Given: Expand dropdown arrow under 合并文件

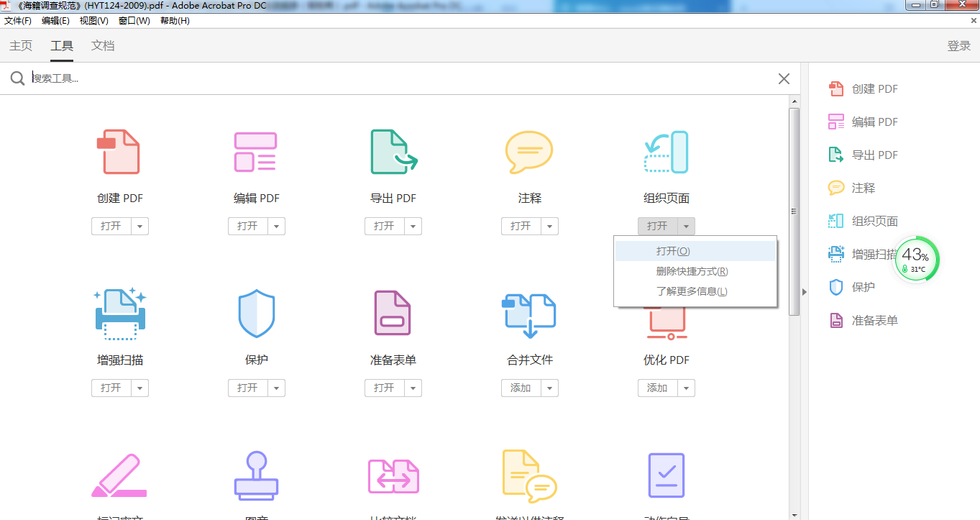Looking at the screenshot, I should [x=550, y=388].
